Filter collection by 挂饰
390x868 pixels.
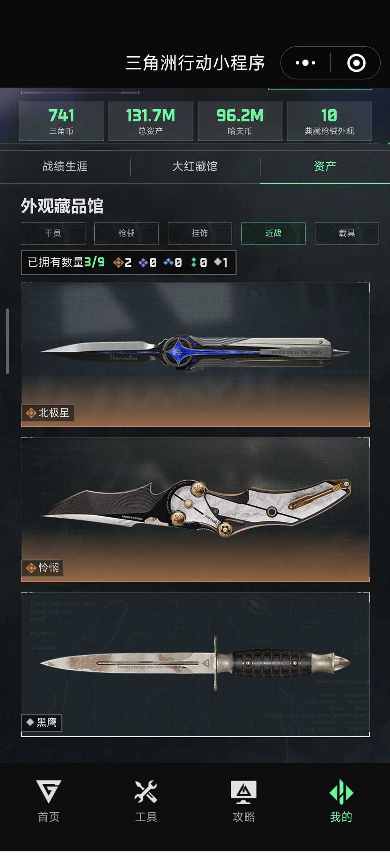tap(200, 234)
